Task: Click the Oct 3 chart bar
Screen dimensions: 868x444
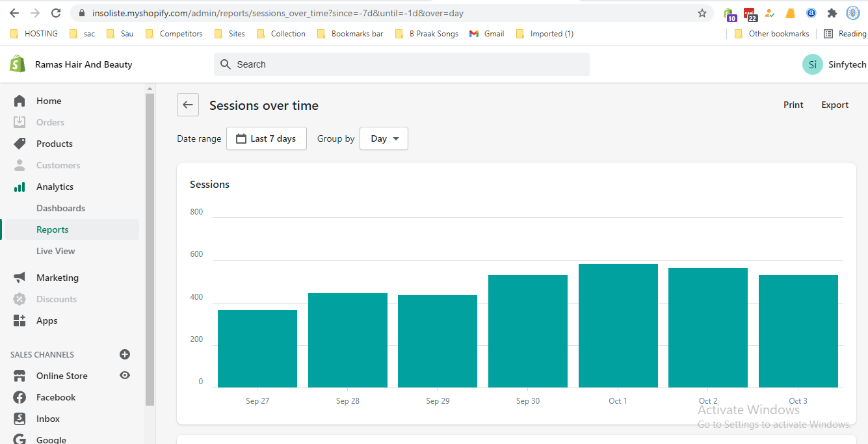Action: pos(798,331)
